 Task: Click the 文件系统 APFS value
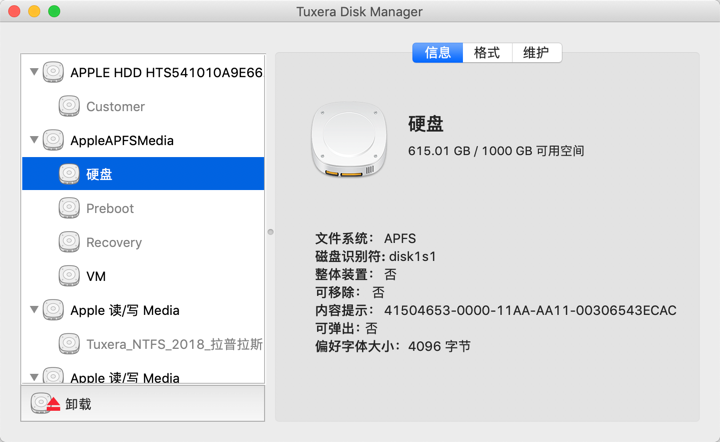400,238
